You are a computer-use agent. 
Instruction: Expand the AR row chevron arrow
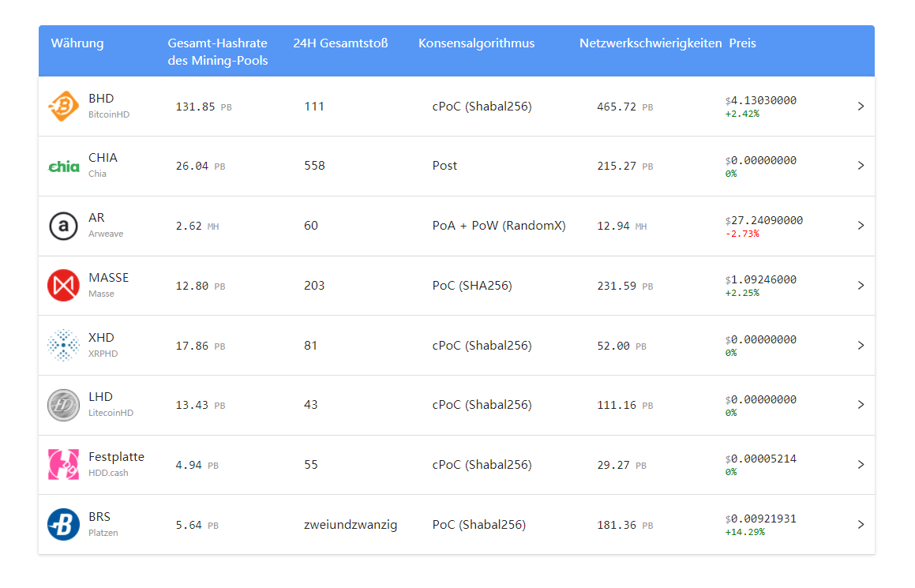861,226
